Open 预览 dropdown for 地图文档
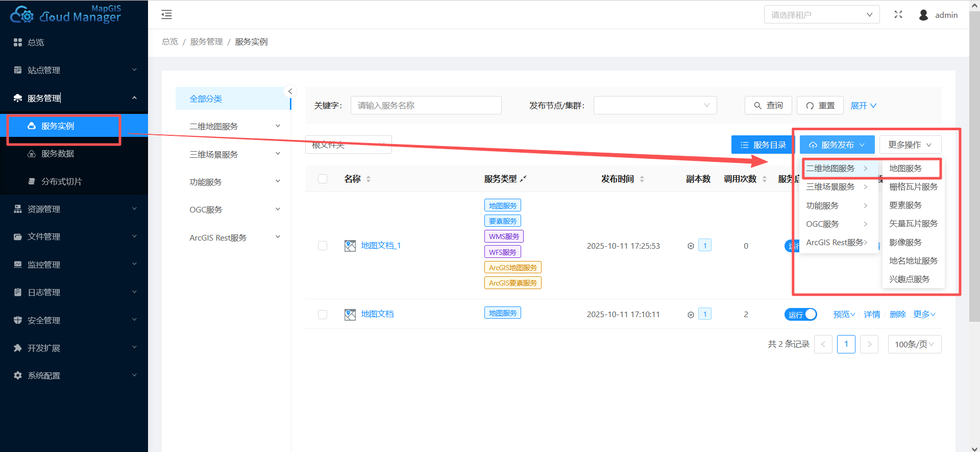 pyautogui.click(x=844, y=314)
